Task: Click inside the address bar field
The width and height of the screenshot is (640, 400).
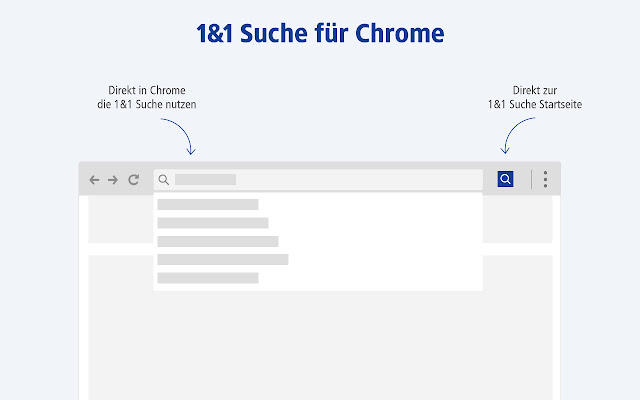Action: [x=318, y=180]
